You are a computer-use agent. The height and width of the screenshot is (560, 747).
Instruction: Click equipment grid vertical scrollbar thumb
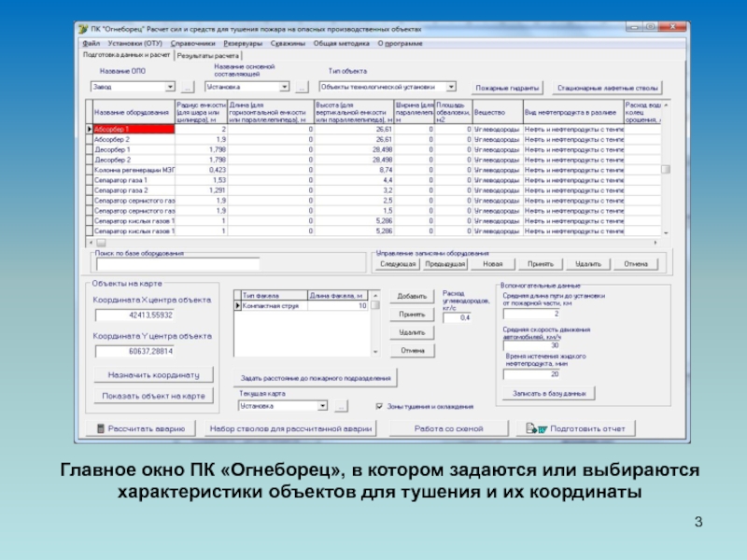[x=666, y=170]
